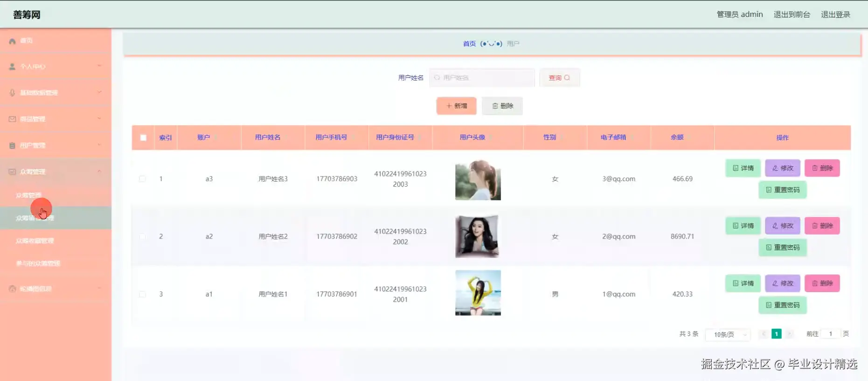This screenshot has height=381, width=868.
Task: Click page number 1 in pagination
Action: coord(776,334)
